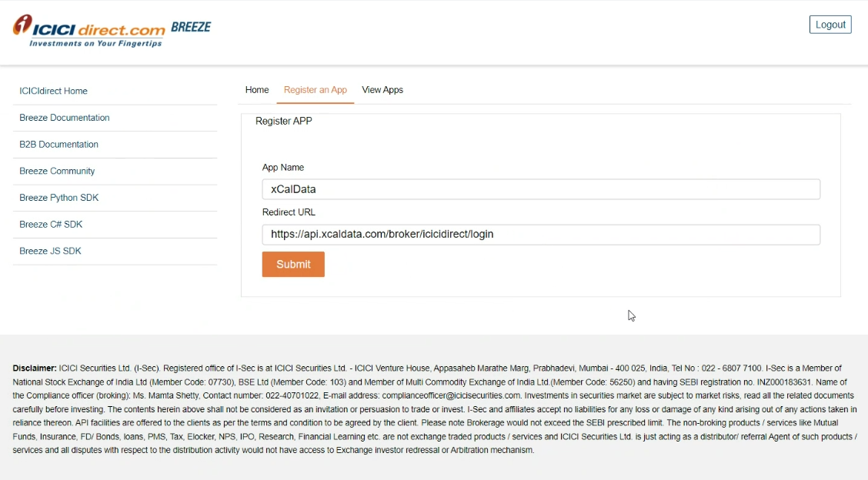
Task: Switch to the View Apps tab
Action: tap(382, 89)
